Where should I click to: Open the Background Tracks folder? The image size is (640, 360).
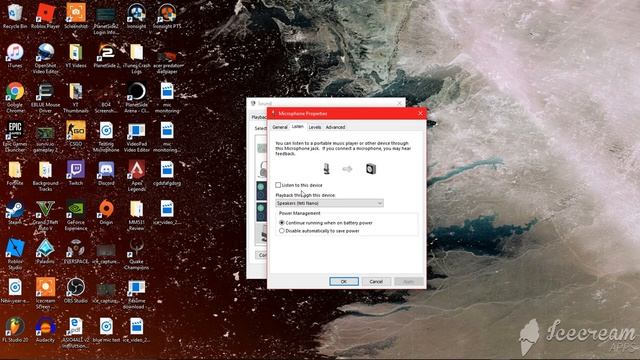tap(45, 176)
